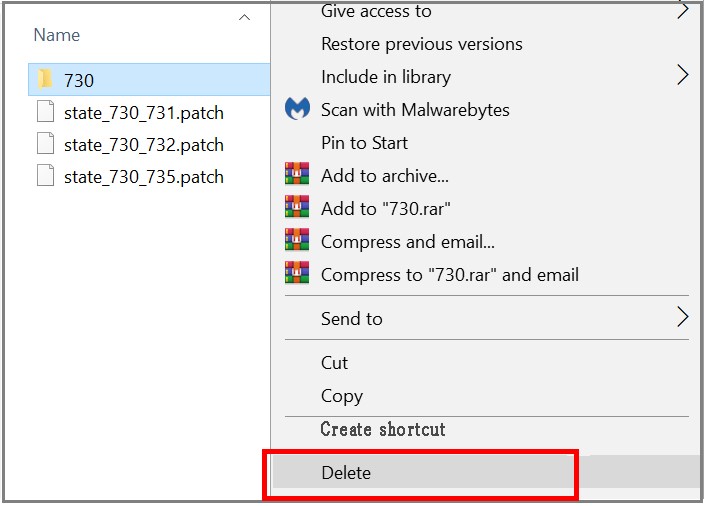This screenshot has height=506, width=704.
Task: Select file name state_730_735.patch
Action: pyautogui.click(x=144, y=177)
